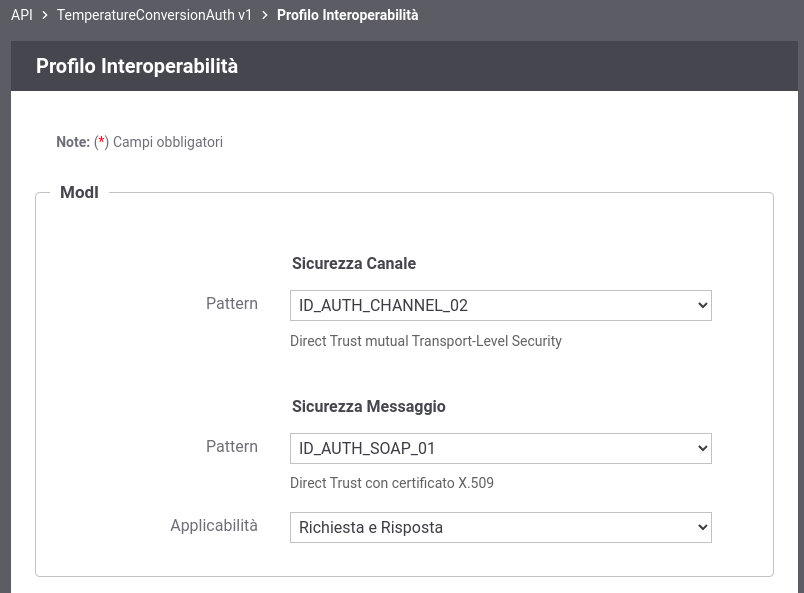The width and height of the screenshot is (804, 593).
Task: Click chevron separator after API breadcrumb
Action: [45, 15]
